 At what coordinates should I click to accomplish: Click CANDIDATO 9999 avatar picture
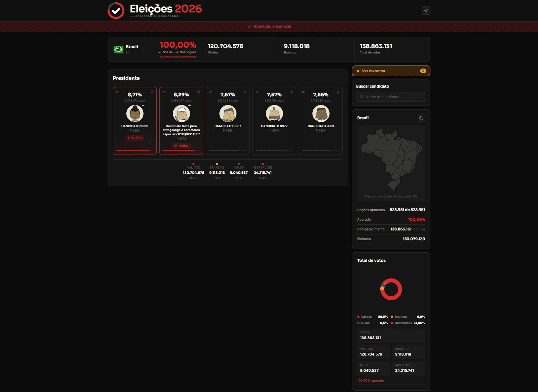point(135,114)
